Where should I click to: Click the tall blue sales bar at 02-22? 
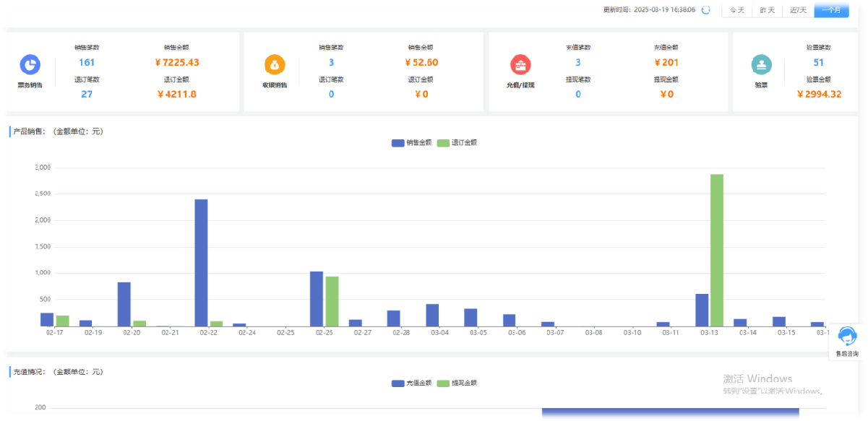[x=201, y=262]
